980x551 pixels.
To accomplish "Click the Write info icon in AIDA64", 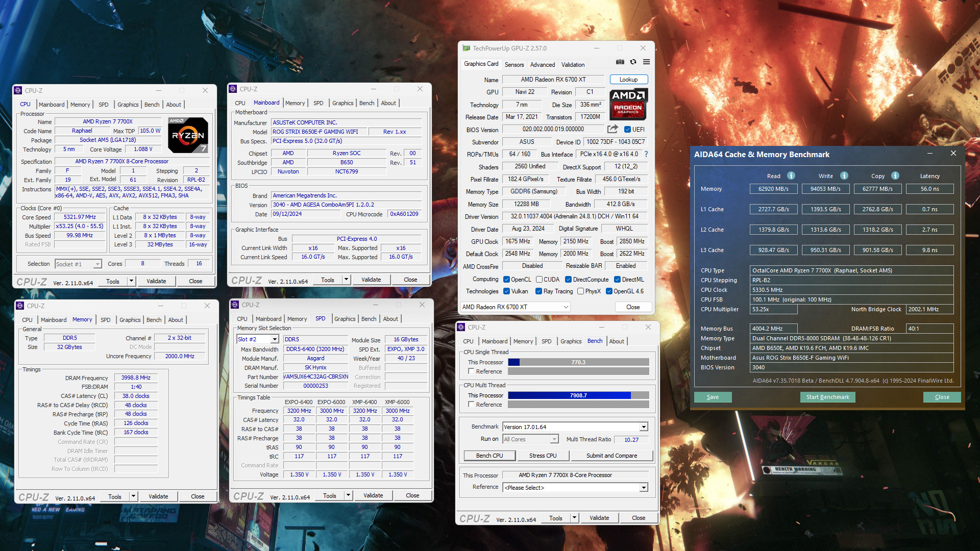I will point(844,176).
